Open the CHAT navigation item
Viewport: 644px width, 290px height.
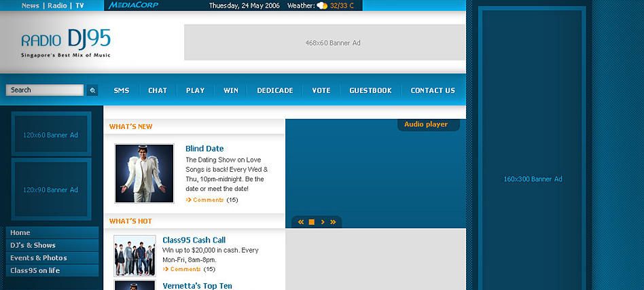(x=158, y=91)
